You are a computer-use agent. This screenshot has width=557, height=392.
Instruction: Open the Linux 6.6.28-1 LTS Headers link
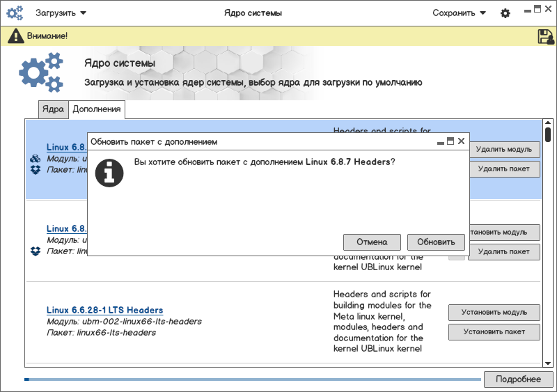pos(105,310)
